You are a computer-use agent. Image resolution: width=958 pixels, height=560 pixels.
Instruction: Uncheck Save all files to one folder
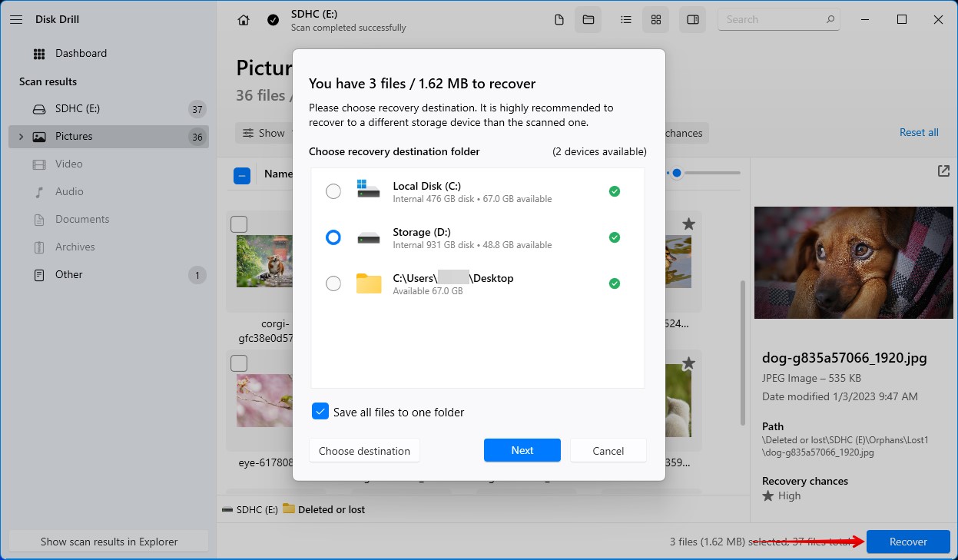point(320,412)
